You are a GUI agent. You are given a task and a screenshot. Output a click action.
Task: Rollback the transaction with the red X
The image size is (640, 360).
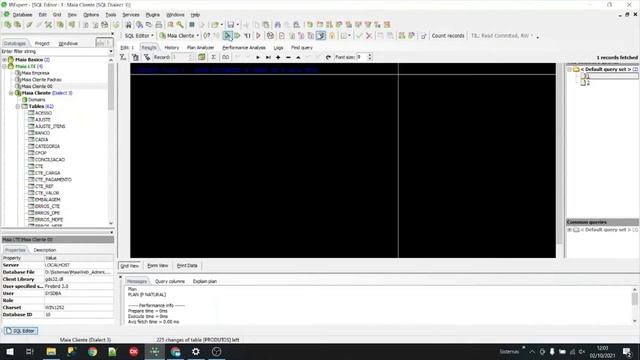(369, 36)
